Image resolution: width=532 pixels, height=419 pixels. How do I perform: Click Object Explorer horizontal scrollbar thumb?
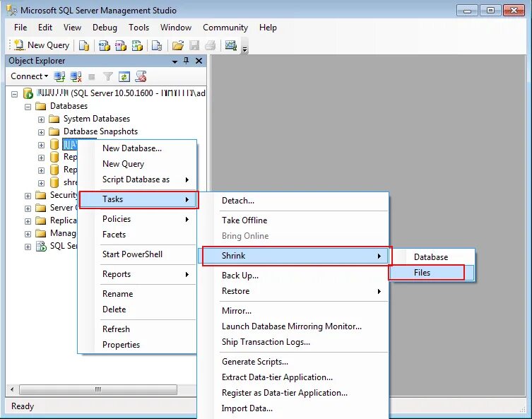click(98, 389)
